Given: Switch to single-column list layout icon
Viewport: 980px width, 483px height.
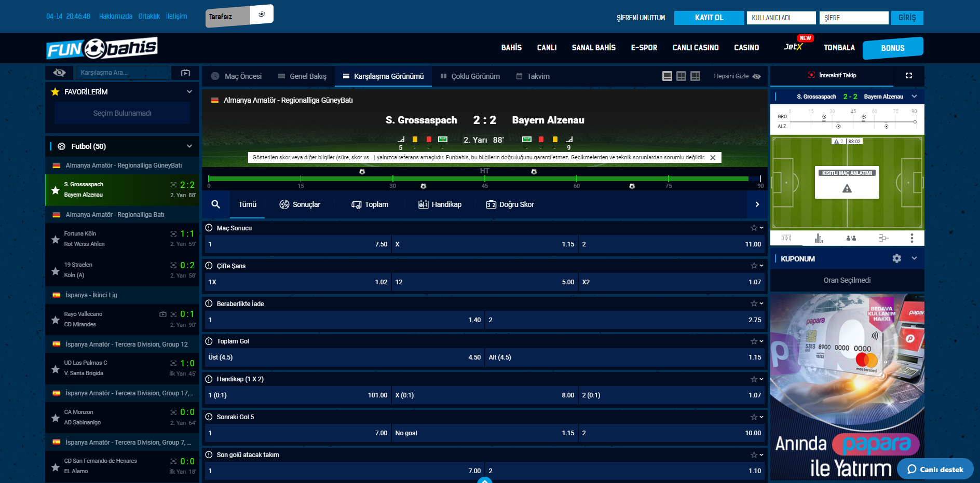Looking at the screenshot, I should [667, 76].
